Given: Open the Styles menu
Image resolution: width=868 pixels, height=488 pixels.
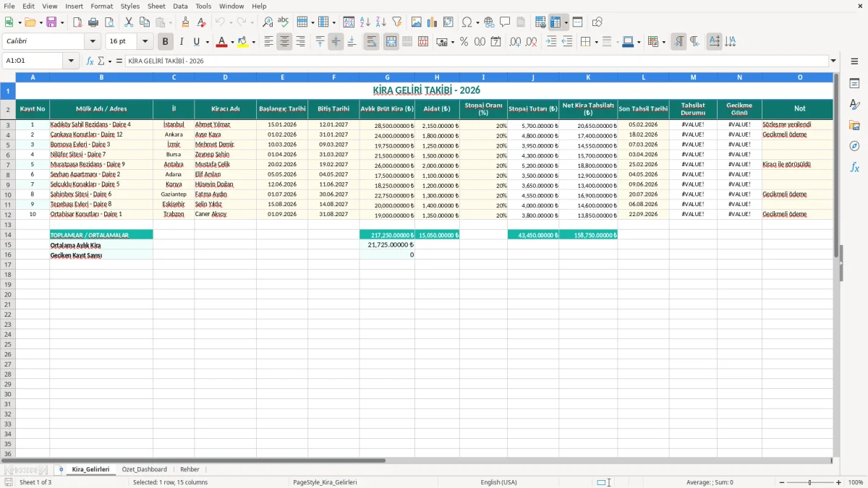Looking at the screenshot, I should click(x=130, y=6).
